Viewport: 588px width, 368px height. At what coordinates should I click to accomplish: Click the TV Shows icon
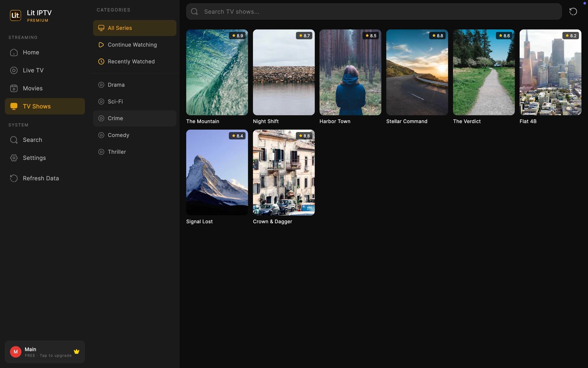click(14, 106)
